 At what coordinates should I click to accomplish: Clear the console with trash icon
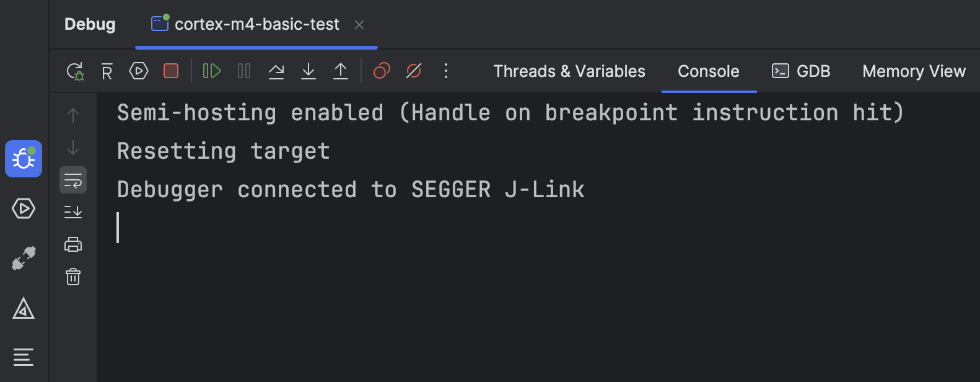73,277
